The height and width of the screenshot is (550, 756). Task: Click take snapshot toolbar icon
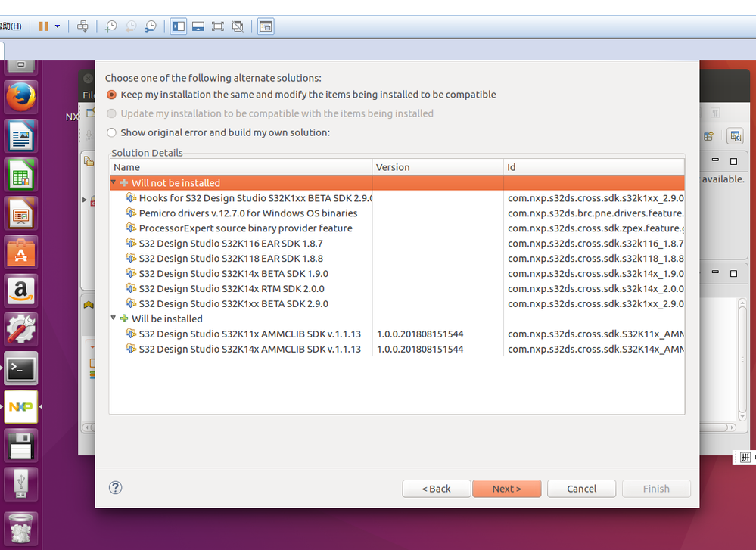pos(111,26)
